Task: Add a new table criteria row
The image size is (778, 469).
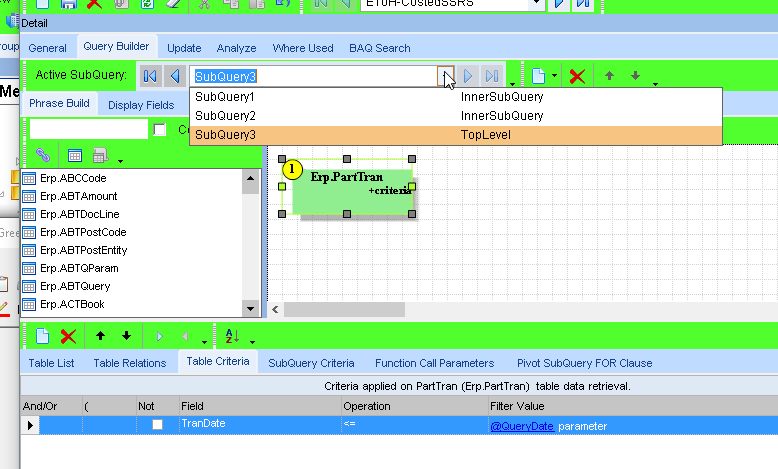Action: point(43,336)
